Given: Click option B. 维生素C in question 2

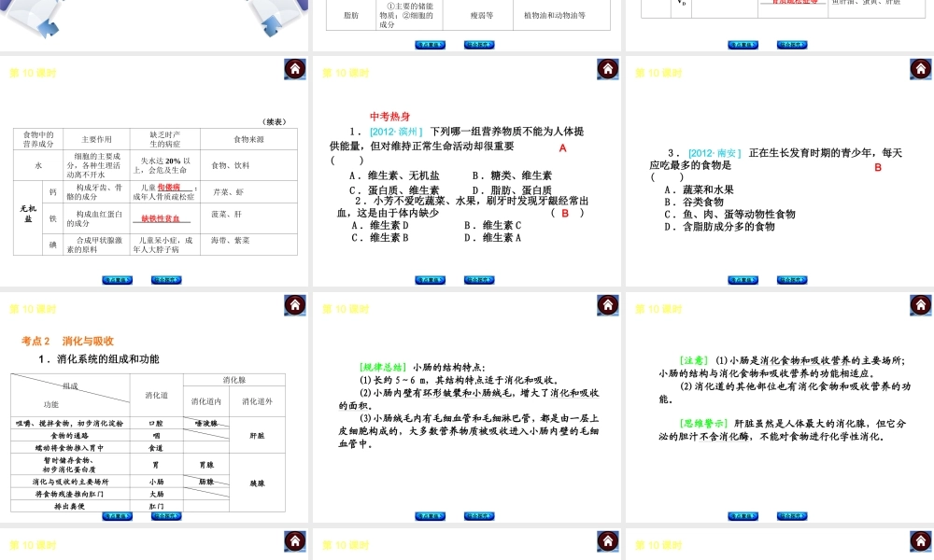Looking at the screenshot, I should (x=492, y=226).
